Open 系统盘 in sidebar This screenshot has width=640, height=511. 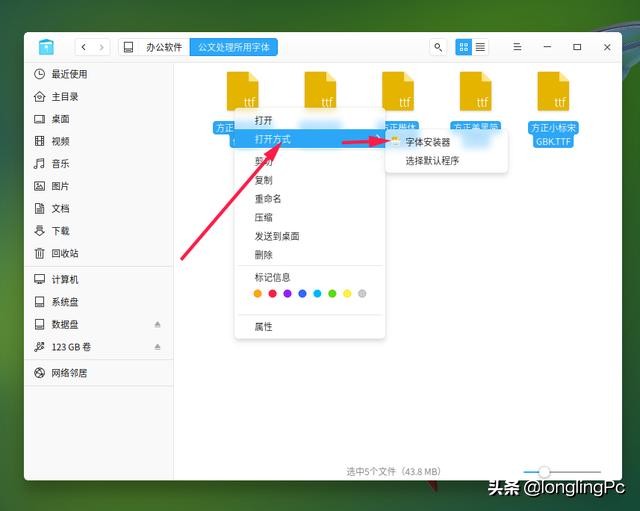point(99,302)
